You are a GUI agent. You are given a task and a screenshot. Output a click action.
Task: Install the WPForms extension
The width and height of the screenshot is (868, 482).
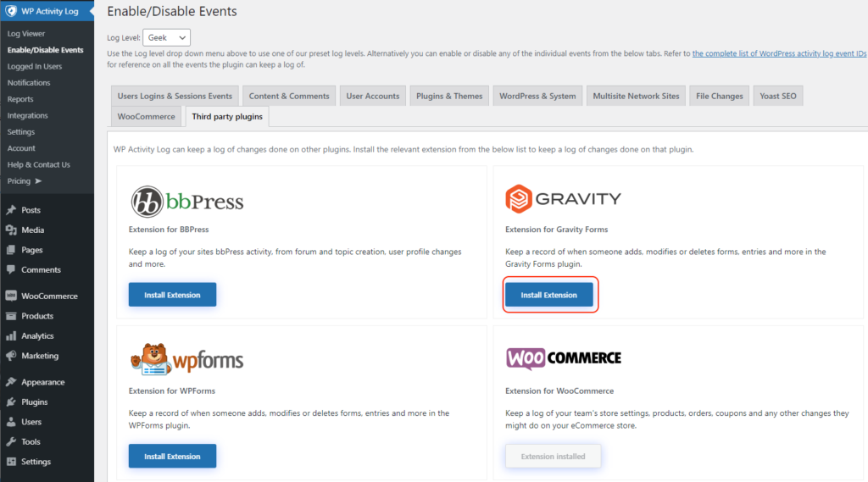[172, 456]
